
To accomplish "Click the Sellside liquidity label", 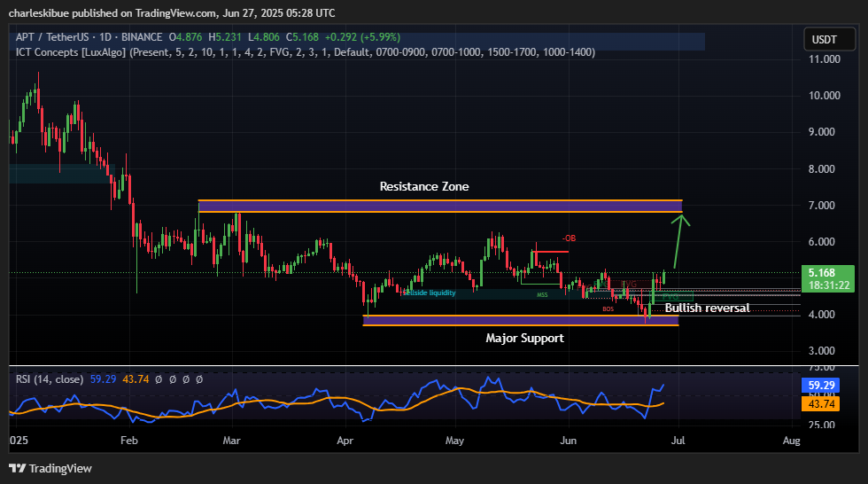I will [429, 293].
